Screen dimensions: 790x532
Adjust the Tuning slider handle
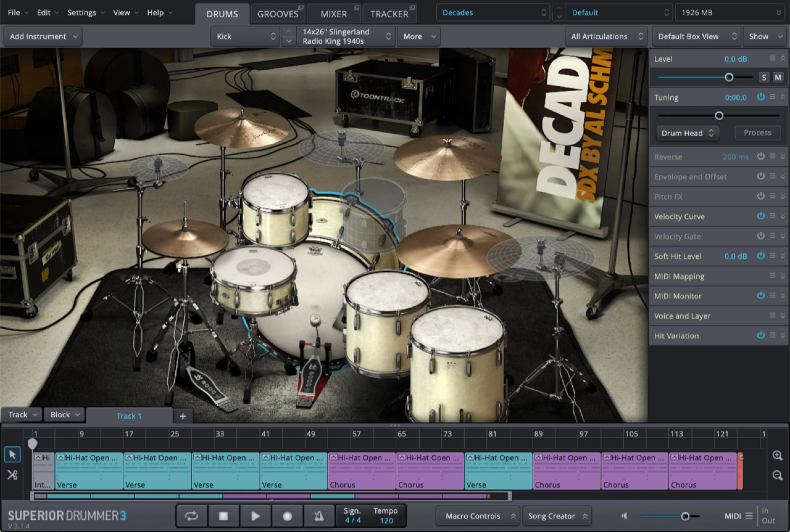pos(719,116)
